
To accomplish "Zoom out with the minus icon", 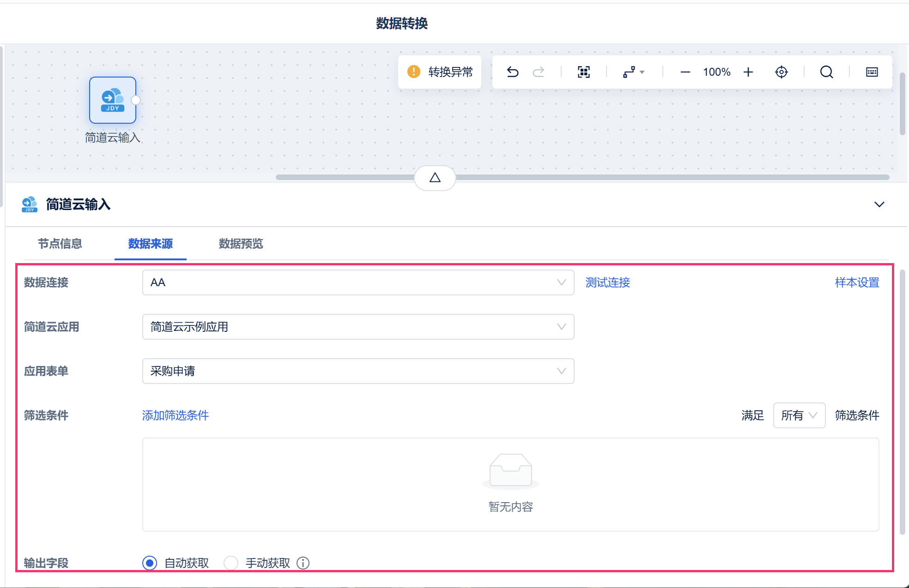I will click(x=685, y=72).
